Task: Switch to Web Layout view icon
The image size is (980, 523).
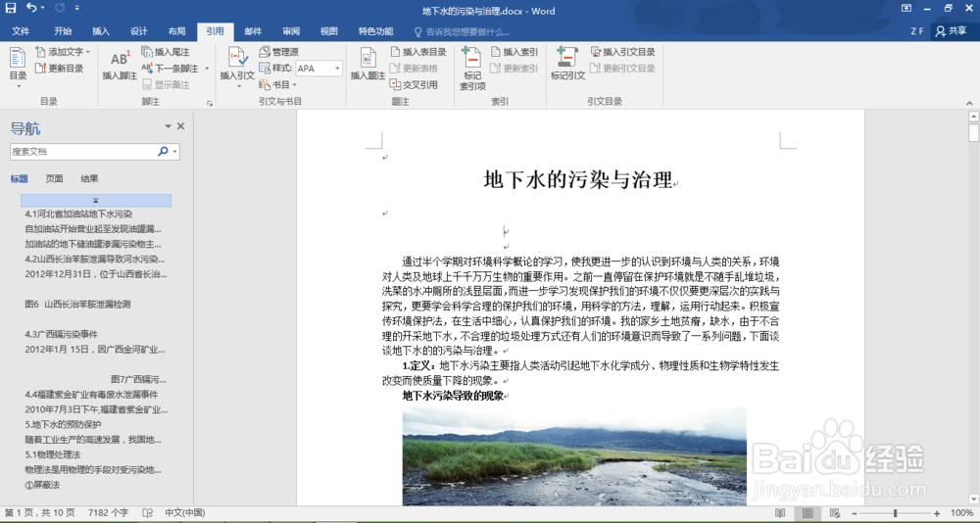Action: tap(835, 513)
